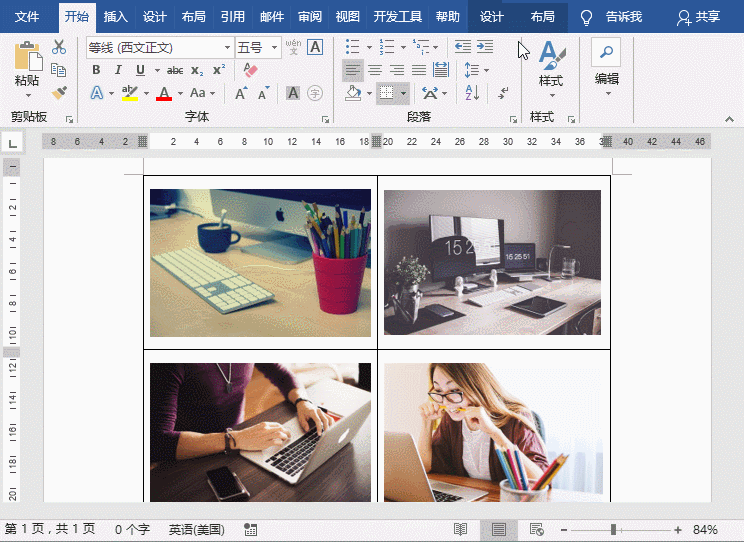The image size is (744, 542).
Task: Toggle Bold formatting
Action: tap(96, 70)
